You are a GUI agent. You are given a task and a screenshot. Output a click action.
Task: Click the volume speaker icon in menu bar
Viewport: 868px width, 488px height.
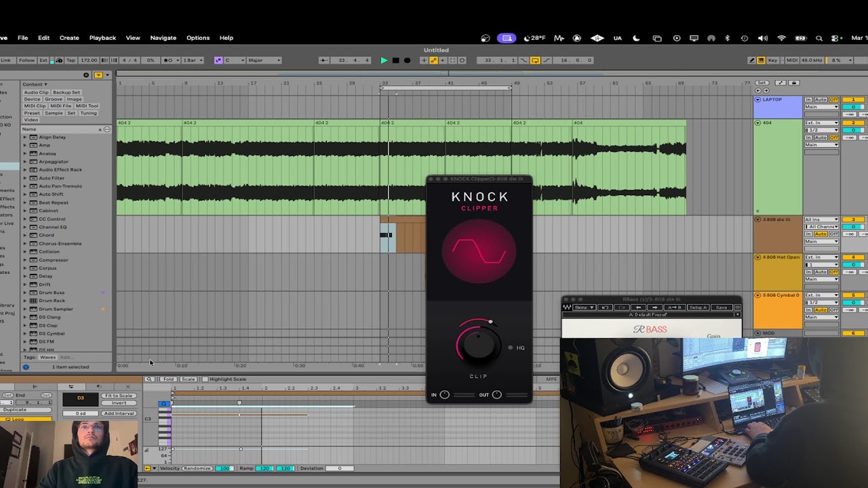coord(763,38)
